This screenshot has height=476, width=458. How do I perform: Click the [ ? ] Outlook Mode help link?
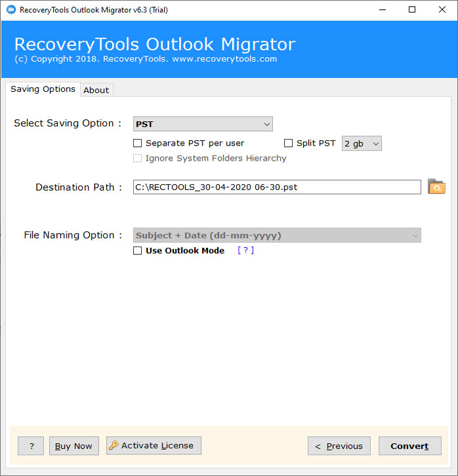245,250
